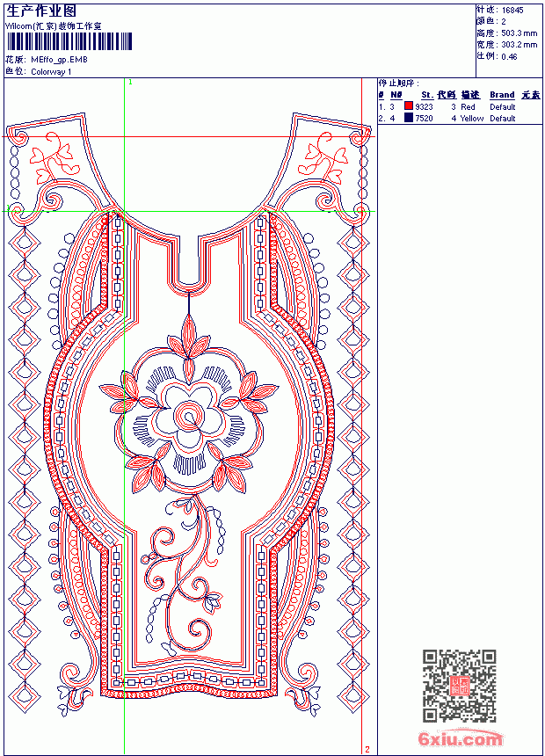The width and height of the screenshot is (545, 756).
Task: Click the stitch count value 16845
Action: pyautogui.click(x=512, y=11)
